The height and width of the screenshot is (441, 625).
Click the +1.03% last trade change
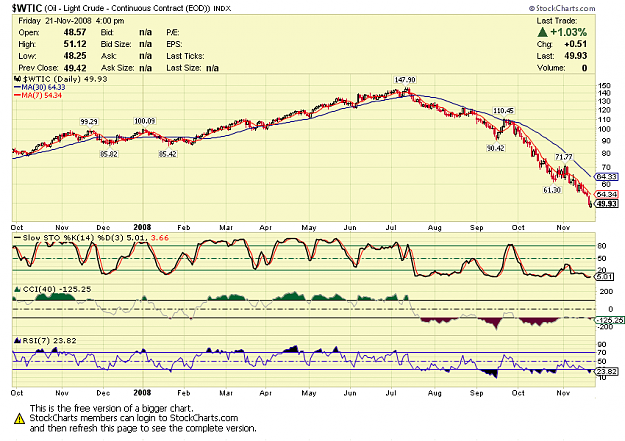(568, 32)
